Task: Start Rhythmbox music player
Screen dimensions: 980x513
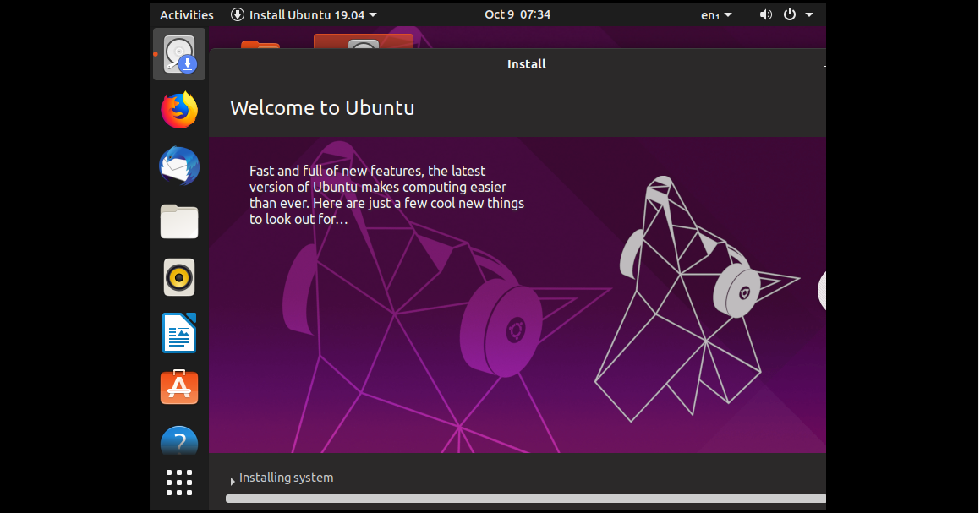Action: pos(178,277)
